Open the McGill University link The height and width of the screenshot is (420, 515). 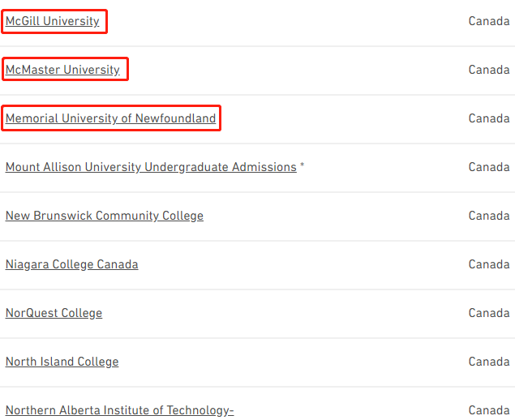click(x=52, y=21)
